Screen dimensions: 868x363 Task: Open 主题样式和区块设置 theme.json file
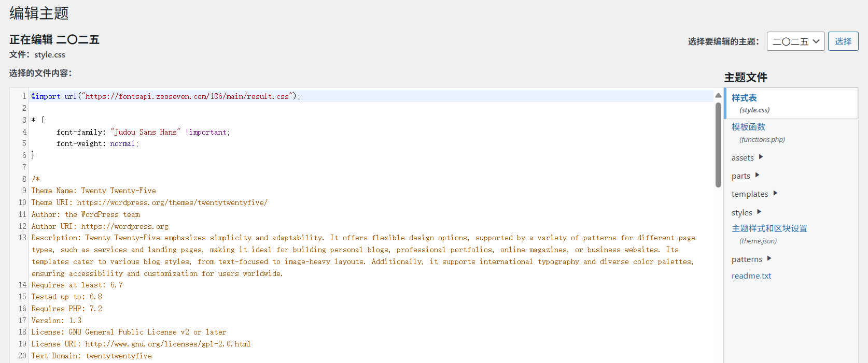click(769, 228)
